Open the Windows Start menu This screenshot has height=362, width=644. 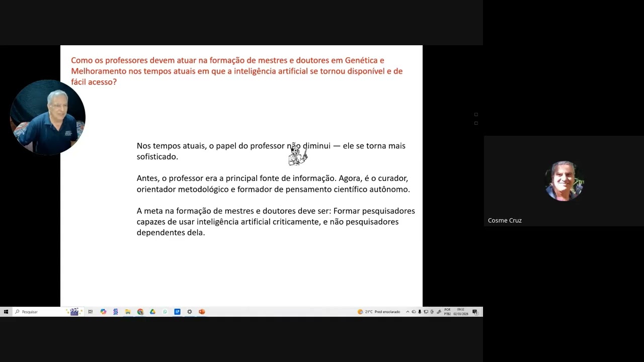[6, 312]
